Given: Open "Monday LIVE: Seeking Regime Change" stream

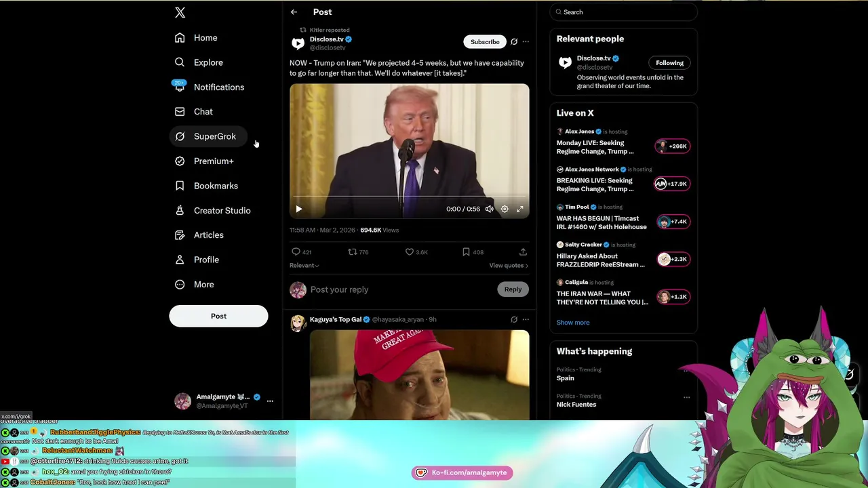Looking at the screenshot, I should [x=595, y=147].
